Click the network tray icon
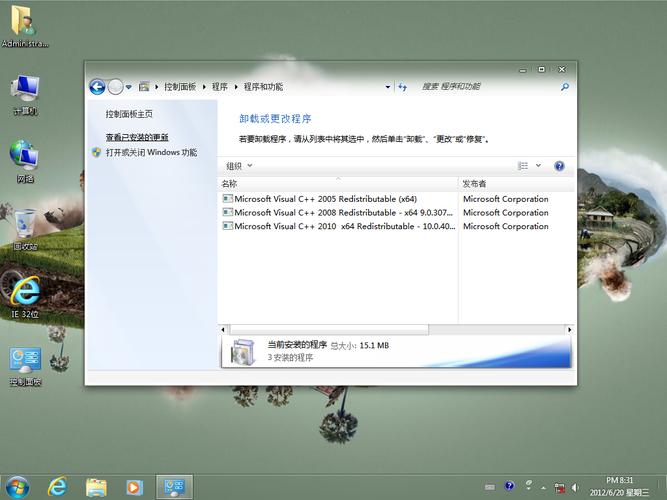 (559, 488)
